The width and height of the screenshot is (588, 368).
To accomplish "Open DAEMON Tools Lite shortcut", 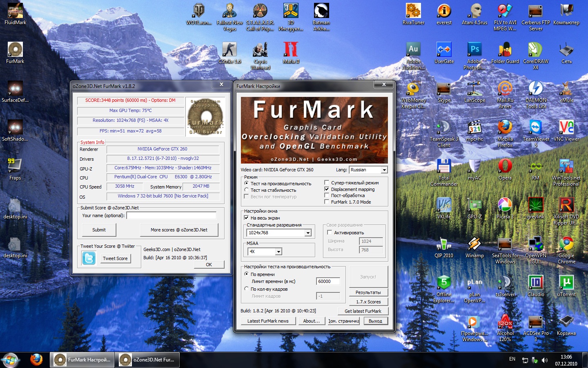I will 536,89.
